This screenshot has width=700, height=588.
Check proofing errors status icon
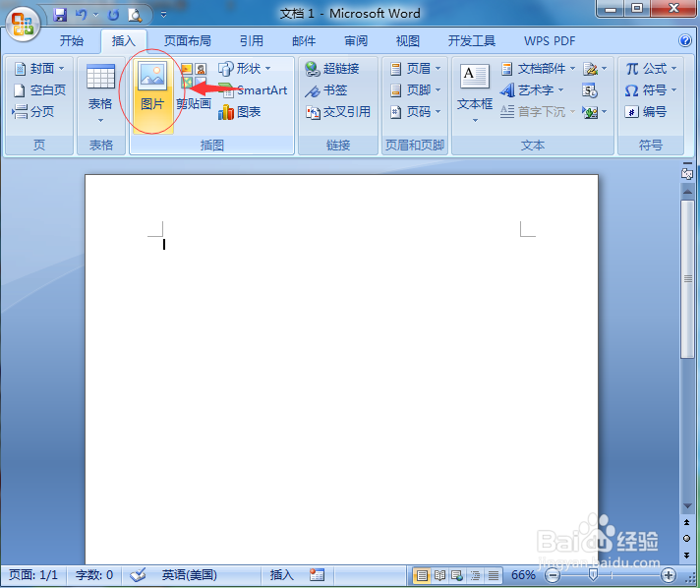point(138,575)
